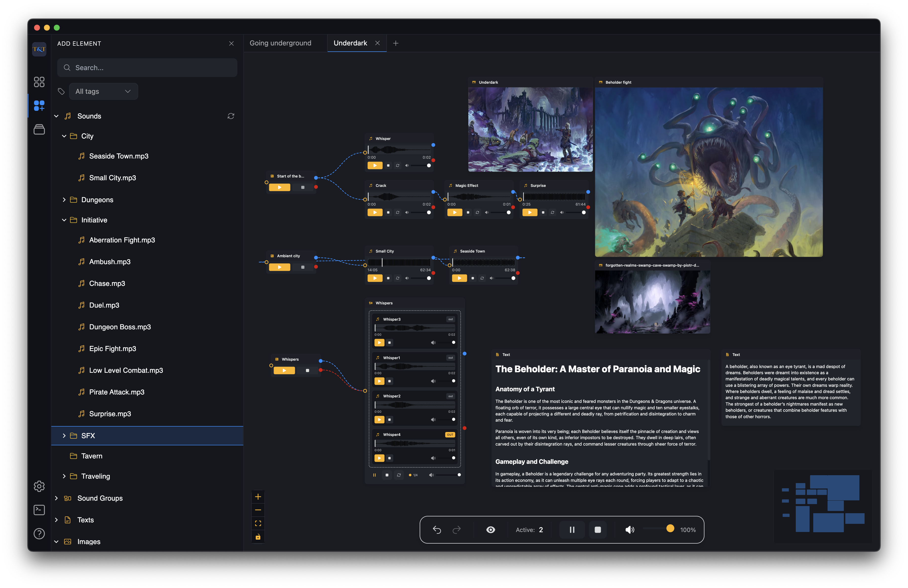The width and height of the screenshot is (908, 588).
Task: Expand the Sound Groups section
Action: [57, 498]
